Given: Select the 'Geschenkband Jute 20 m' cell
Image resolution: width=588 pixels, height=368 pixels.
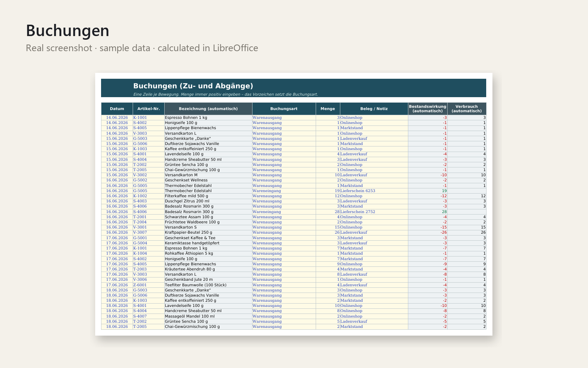Looking at the screenshot, I should click(x=208, y=280).
